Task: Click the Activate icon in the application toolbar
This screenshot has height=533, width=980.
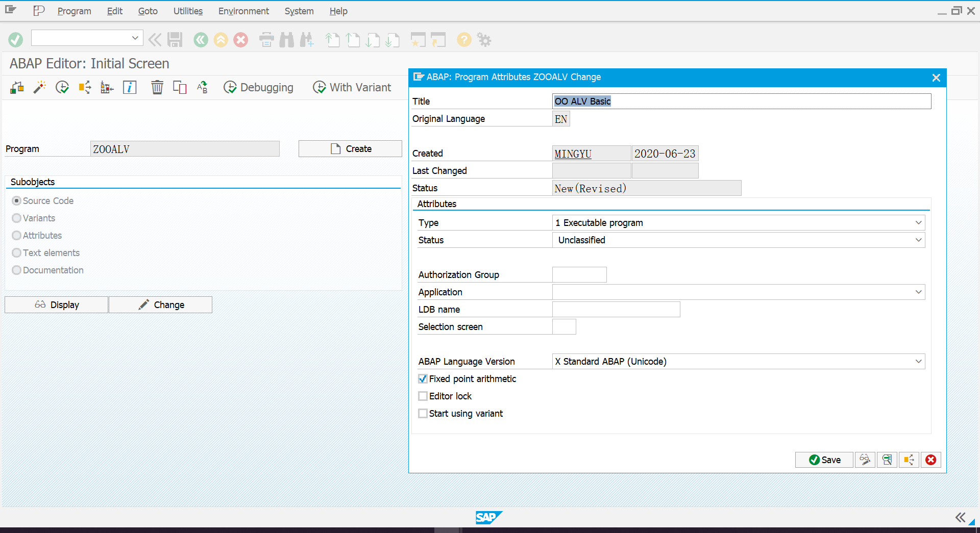Action: click(62, 87)
